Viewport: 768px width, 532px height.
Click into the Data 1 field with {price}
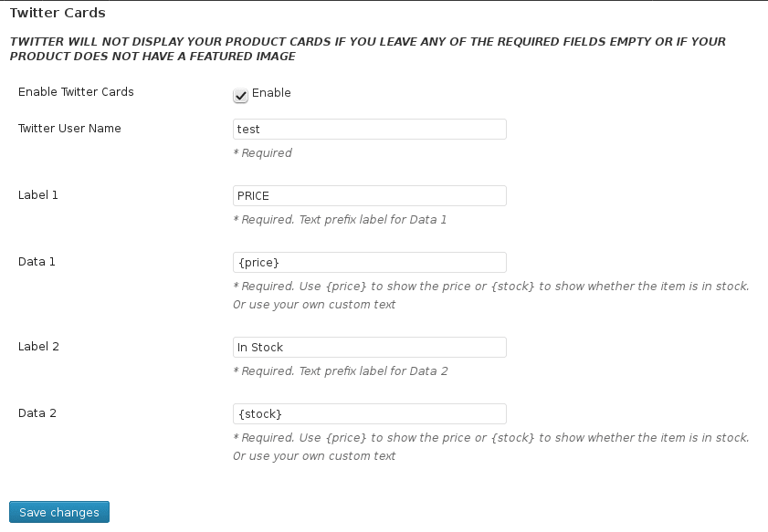[370, 262]
